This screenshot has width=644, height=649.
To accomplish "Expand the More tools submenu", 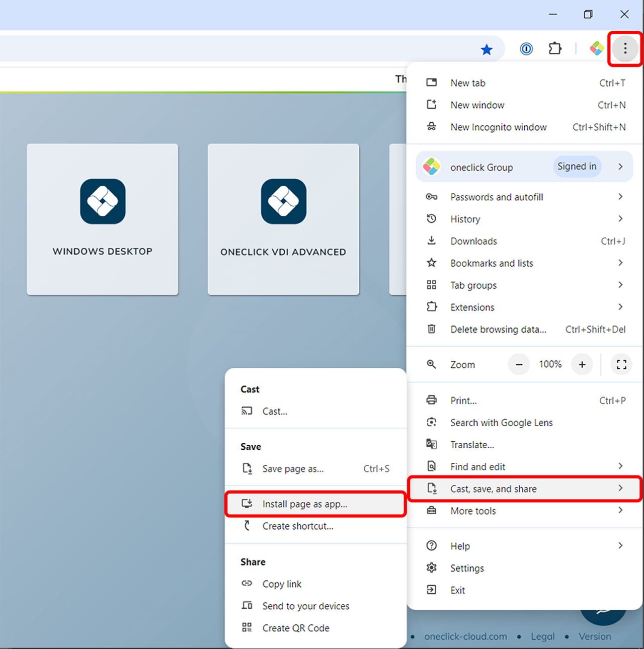I will [472, 511].
